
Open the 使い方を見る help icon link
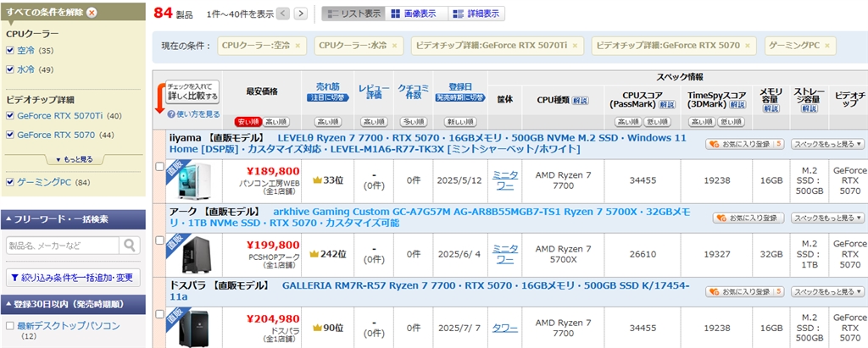[193, 114]
